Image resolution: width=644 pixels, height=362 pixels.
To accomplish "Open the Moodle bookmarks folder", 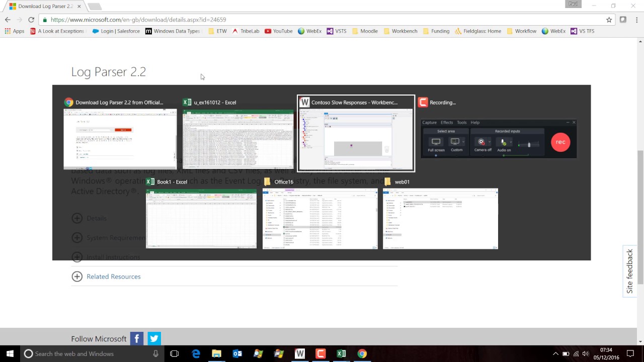I will pos(365,31).
